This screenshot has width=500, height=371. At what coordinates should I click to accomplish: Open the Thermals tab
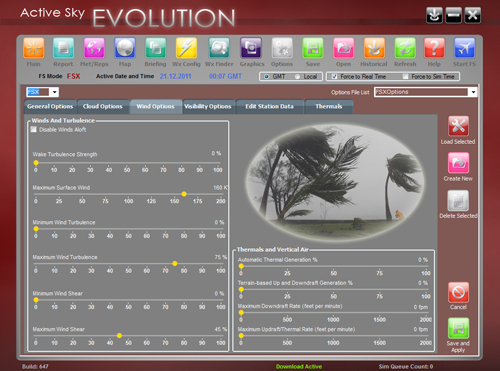(x=329, y=107)
